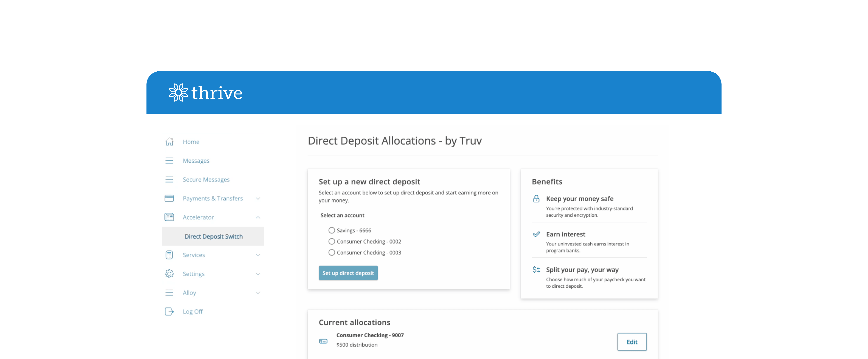Click the Keep your money safe benefit title
The width and height of the screenshot is (868, 359).
tap(580, 198)
